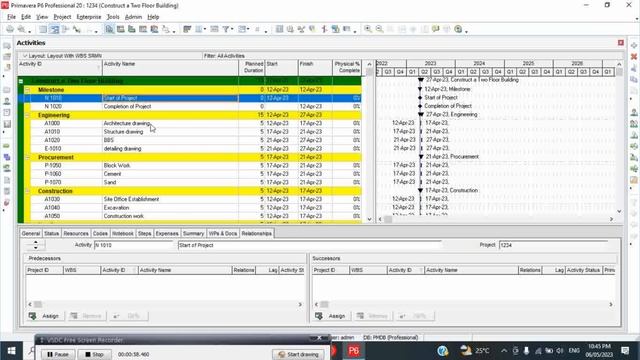Open the notifications icon in system tray
The width and height of the screenshot is (640, 360).
coord(625,351)
